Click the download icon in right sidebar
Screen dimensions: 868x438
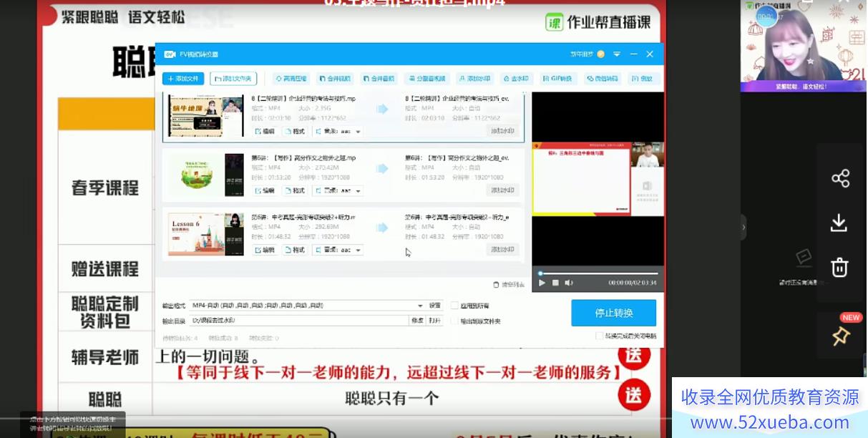click(839, 223)
